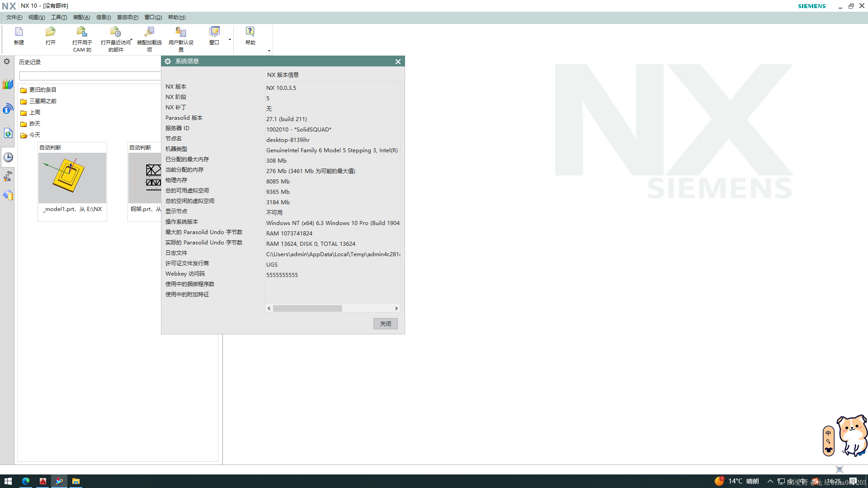Open the roles resource tab icon
868x488 pixels.
(x=8, y=195)
